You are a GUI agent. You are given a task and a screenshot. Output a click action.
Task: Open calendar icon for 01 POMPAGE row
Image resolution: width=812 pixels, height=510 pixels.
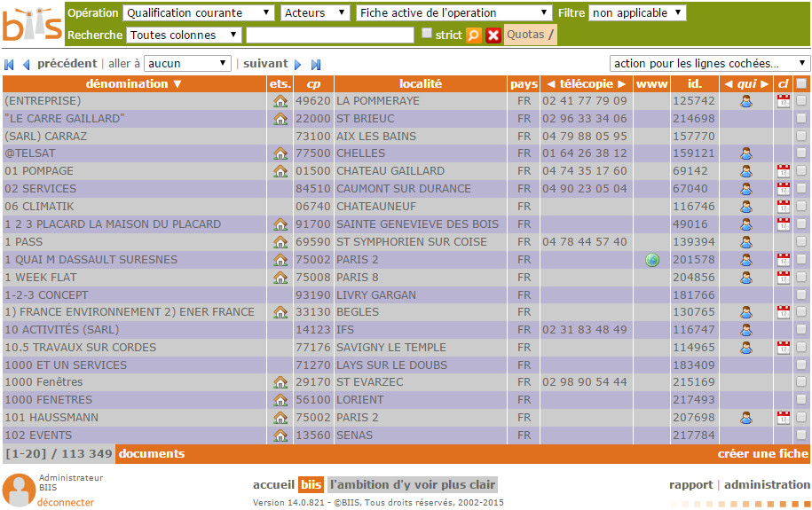click(x=783, y=171)
